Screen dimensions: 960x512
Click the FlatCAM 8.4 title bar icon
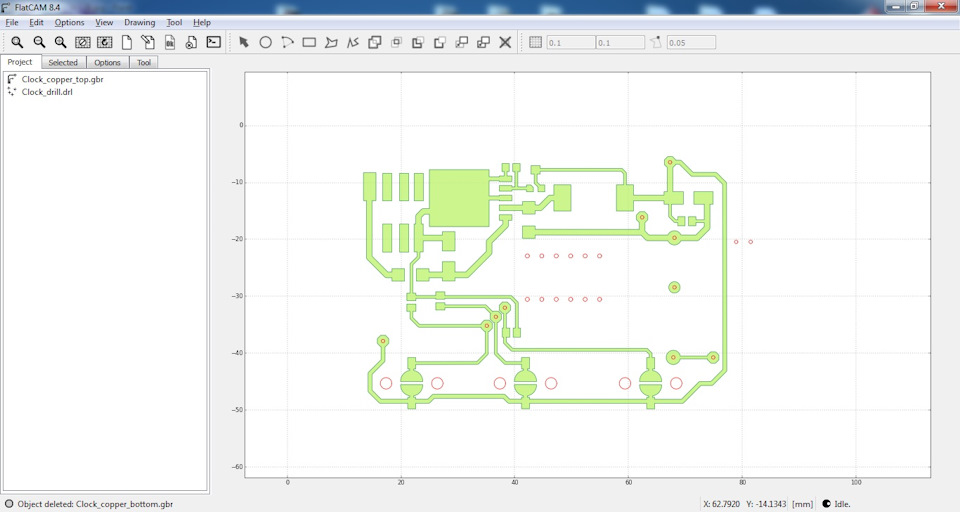point(7,7)
